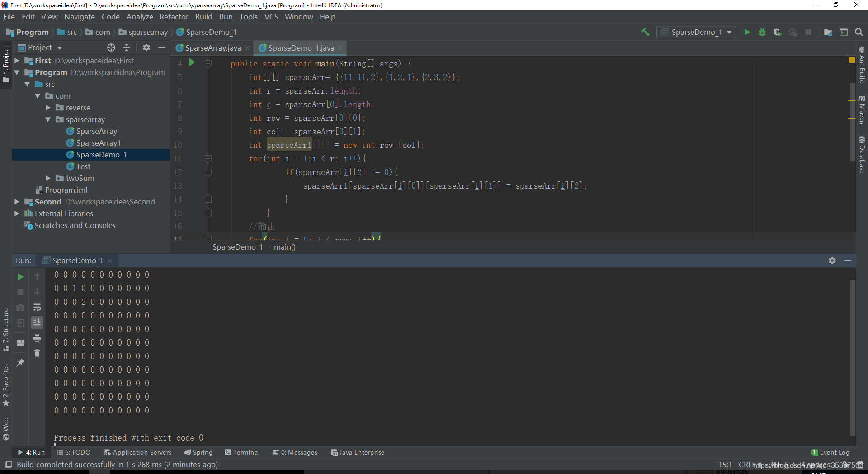Click down stack trace arrow in Run panel
The width and height of the screenshot is (868, 474).
pyautogui.click(x=37, y=292)
